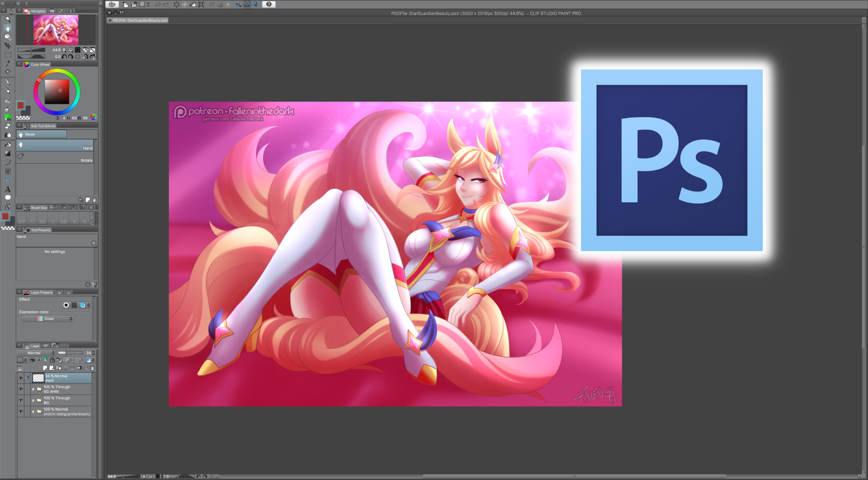This screenshot has width=868, height=480.
Task: Select the Eyedropper tool
Action: [8, 63]
